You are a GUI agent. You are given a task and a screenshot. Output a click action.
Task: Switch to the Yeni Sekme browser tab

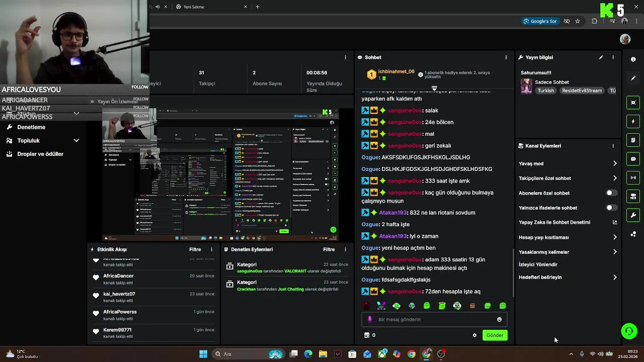pyautogui.click(x=211, y=7)
